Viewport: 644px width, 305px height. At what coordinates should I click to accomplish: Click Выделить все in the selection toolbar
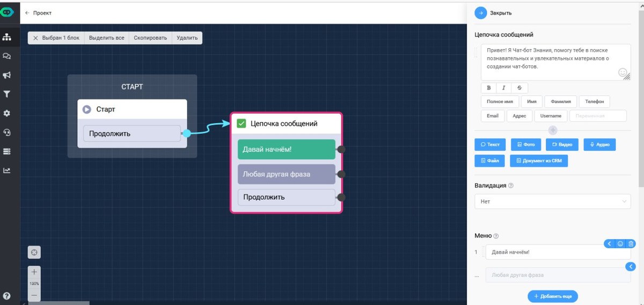[106, 38]
